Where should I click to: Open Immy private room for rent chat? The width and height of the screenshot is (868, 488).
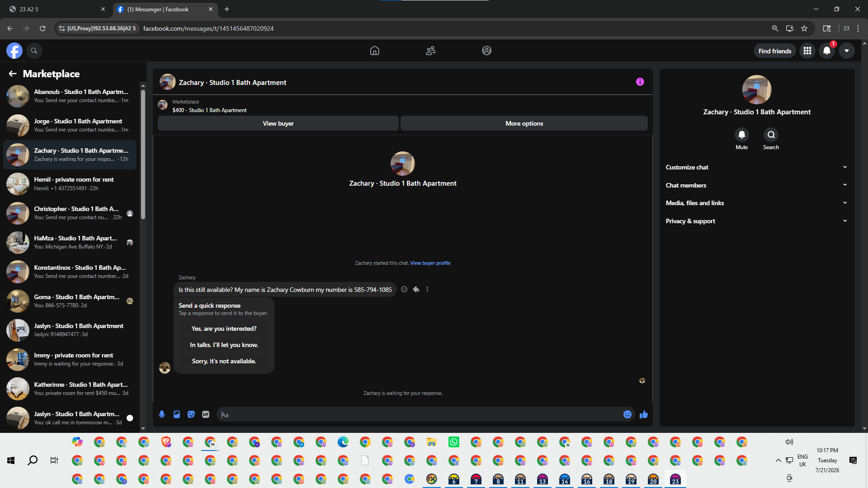tap(70, 360)
